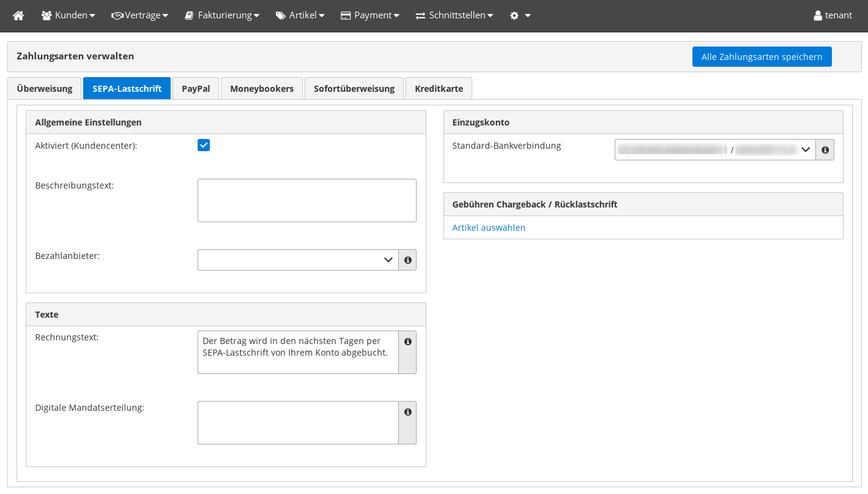
Task: Uncheck the Aktiviert (Kundencenter) checkbox
Action: [204, 145]
